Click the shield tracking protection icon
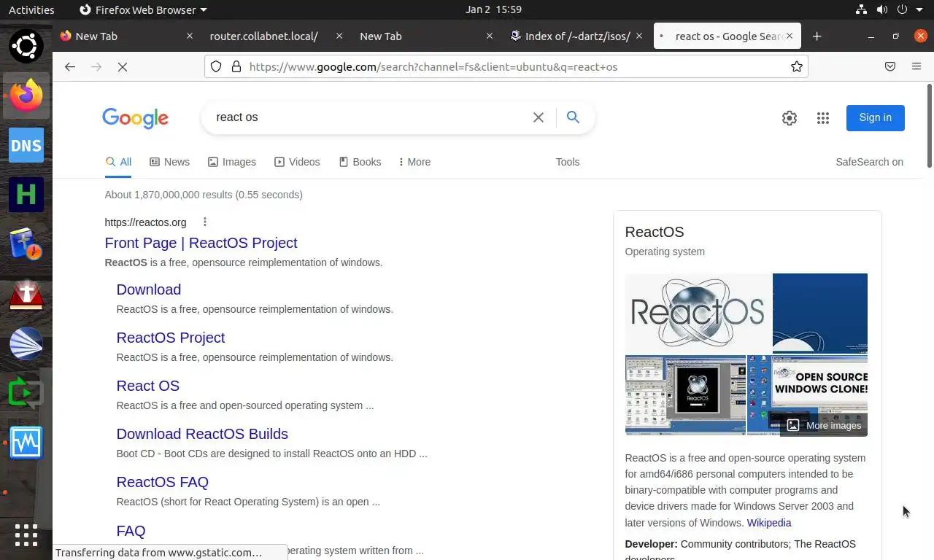 tap(216, 66)
